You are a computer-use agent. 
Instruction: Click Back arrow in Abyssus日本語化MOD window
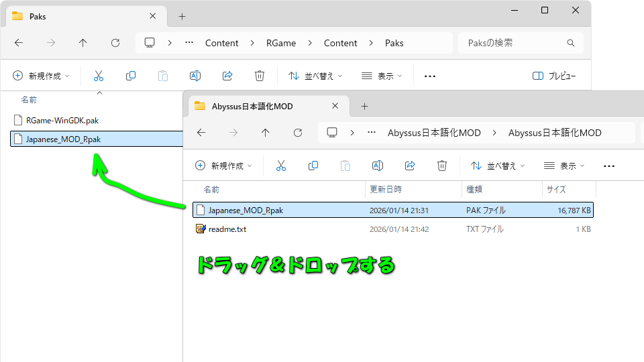201,133
